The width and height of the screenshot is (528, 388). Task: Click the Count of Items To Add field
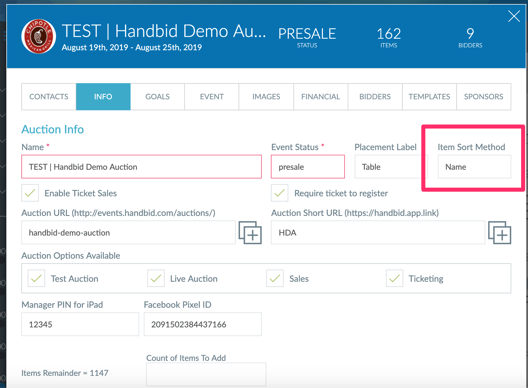click(x=206, y=374)
